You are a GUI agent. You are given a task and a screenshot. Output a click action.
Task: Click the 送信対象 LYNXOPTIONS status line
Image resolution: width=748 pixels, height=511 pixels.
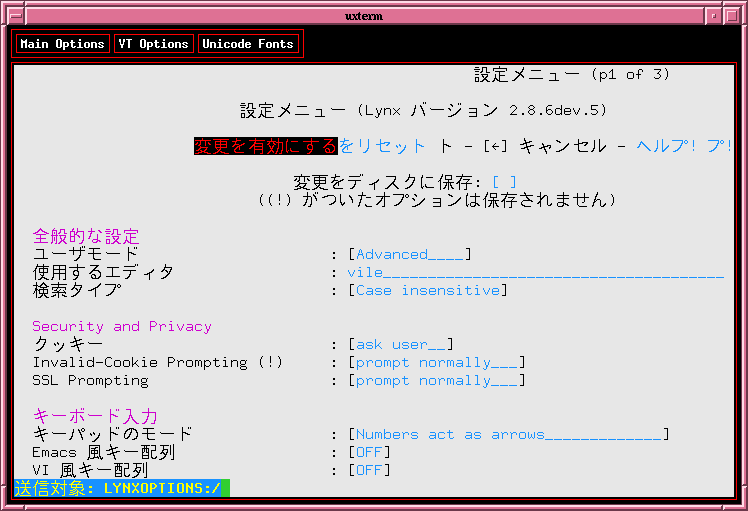tap(121, 488)
